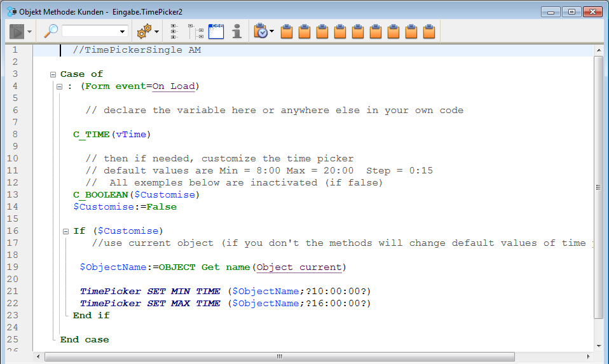This screenshot has height=364, width=609.
Task: Collapse the Case of block
Action: coord(53,74)
